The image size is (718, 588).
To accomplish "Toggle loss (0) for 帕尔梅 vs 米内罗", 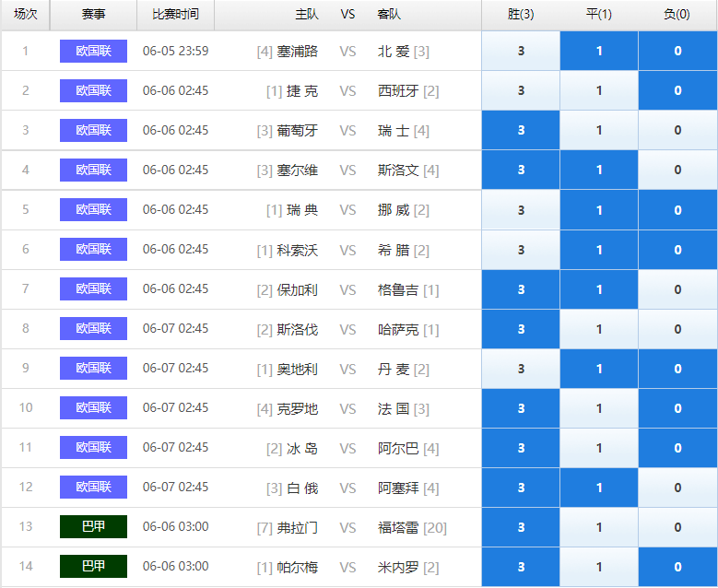I will (x=677, y=567).
